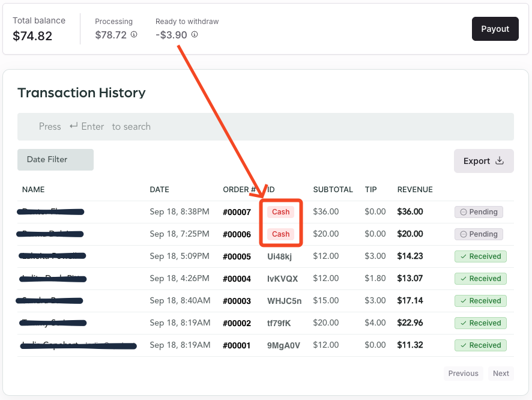Viewport: 532px width, 400px height.
Task: Click the Pending status for order #00006
Action: pos(479,234)
